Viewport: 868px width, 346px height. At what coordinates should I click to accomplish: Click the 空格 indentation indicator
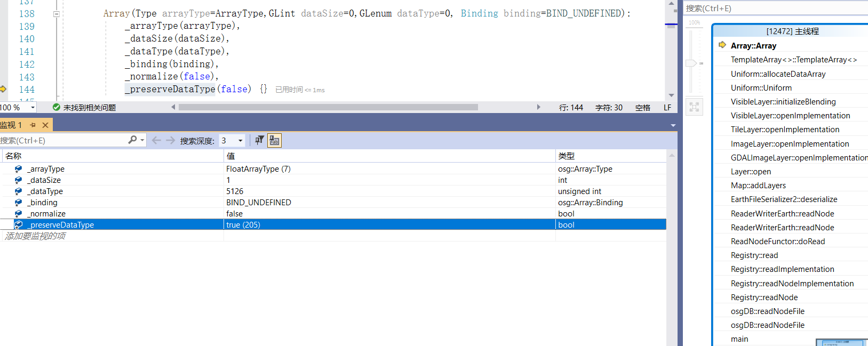(643, 108)
